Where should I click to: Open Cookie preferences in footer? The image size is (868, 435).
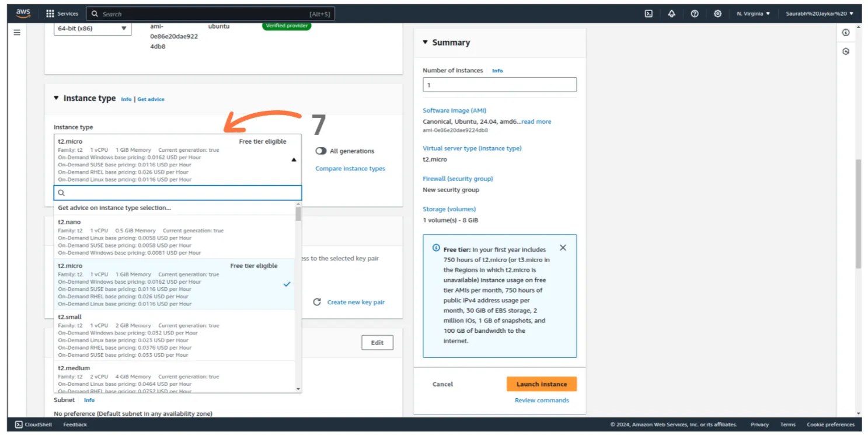831,424
